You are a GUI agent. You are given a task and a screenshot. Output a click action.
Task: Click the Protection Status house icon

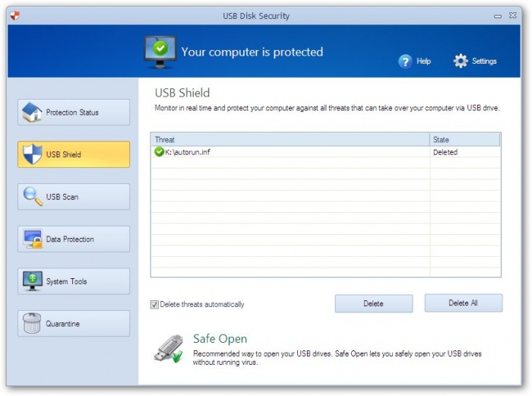tap(32, 112)
